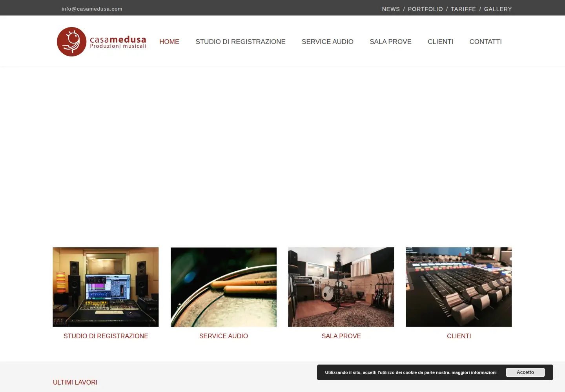Click the mixing console faders thumbnail
Viewport: 565px width, 392px height.
coord(459,287)
